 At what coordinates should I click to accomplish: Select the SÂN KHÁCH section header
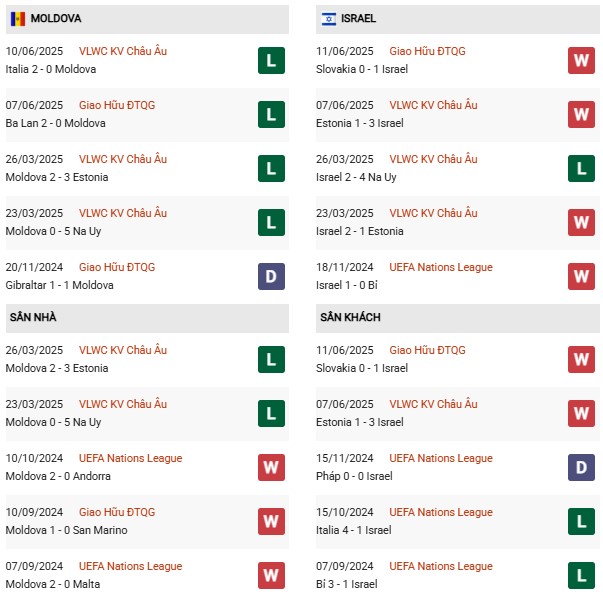click(351, 317)
